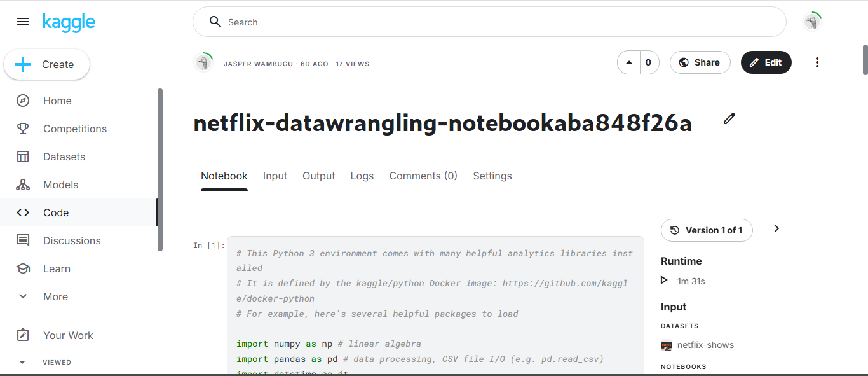Click the Edit button

tap(766, 62)
